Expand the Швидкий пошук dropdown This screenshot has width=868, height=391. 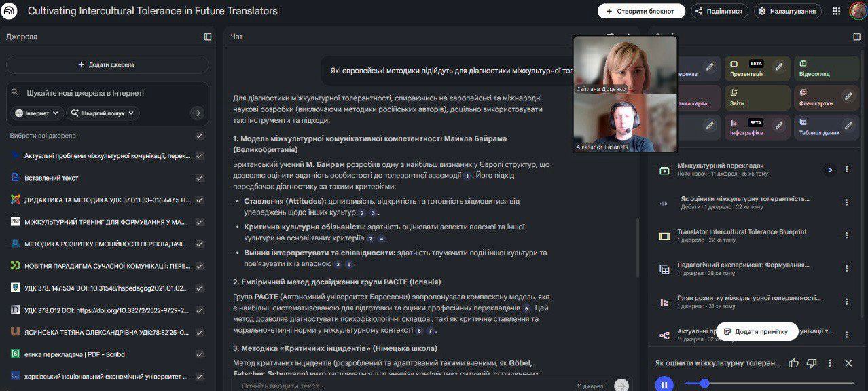[x=103, y=113]
